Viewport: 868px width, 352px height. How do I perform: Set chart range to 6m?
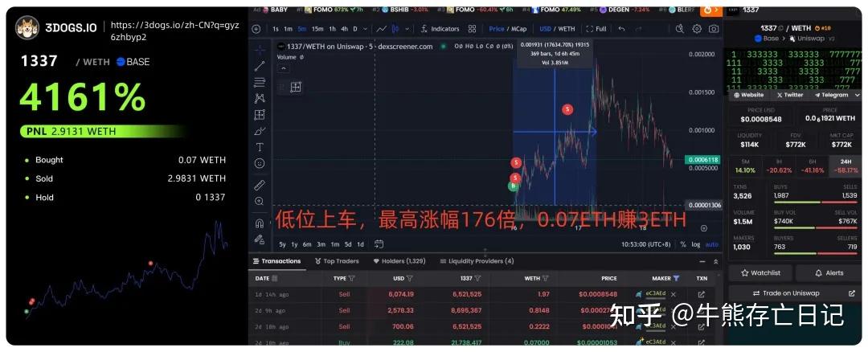tap(307, 244)
